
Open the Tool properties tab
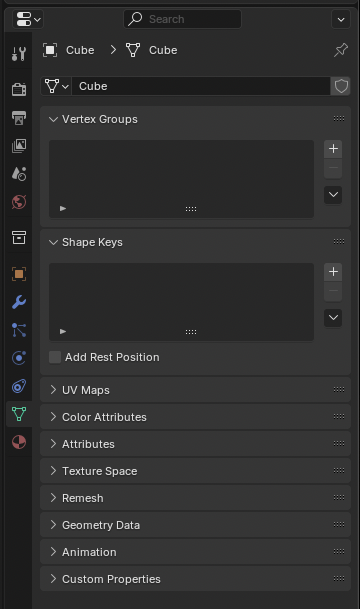click(19, 54)
